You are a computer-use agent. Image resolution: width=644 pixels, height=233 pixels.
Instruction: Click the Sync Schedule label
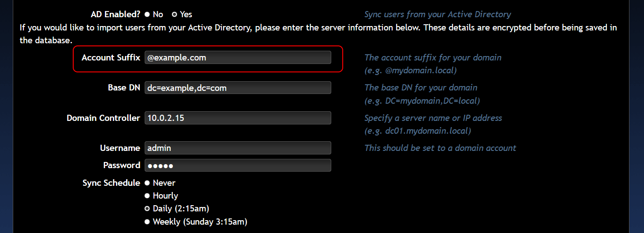click(x=111, y=183)
